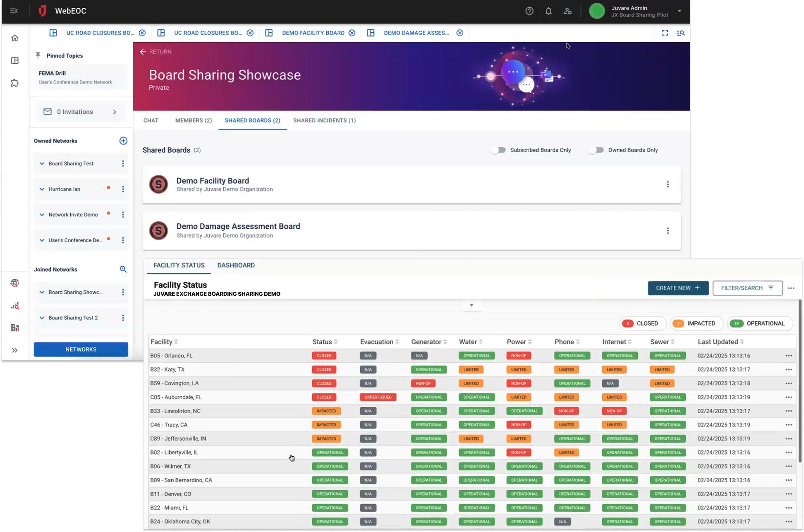Filter by orange IMPACTED status chip

pos(696,324)
